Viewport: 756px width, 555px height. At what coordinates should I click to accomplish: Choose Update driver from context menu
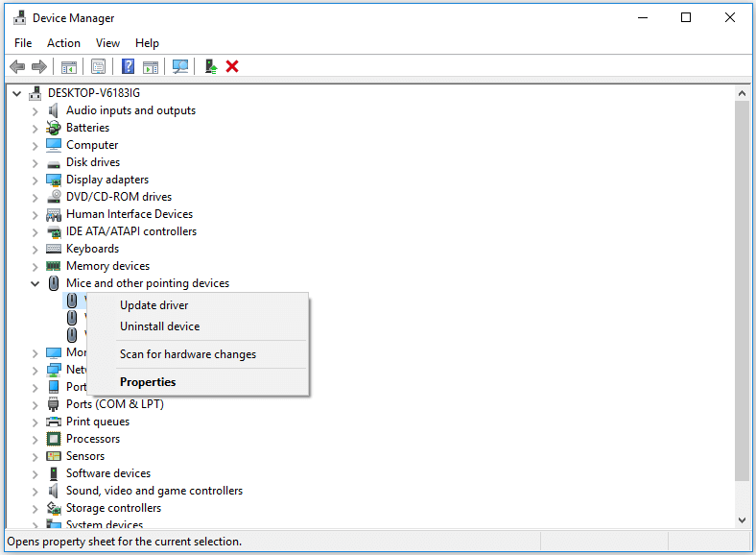click(198, 305)
